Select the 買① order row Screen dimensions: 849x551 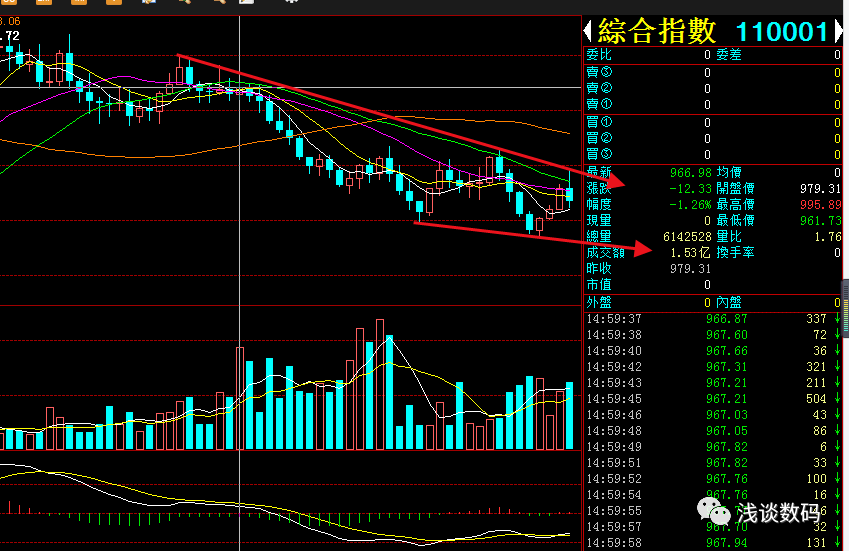713,122
